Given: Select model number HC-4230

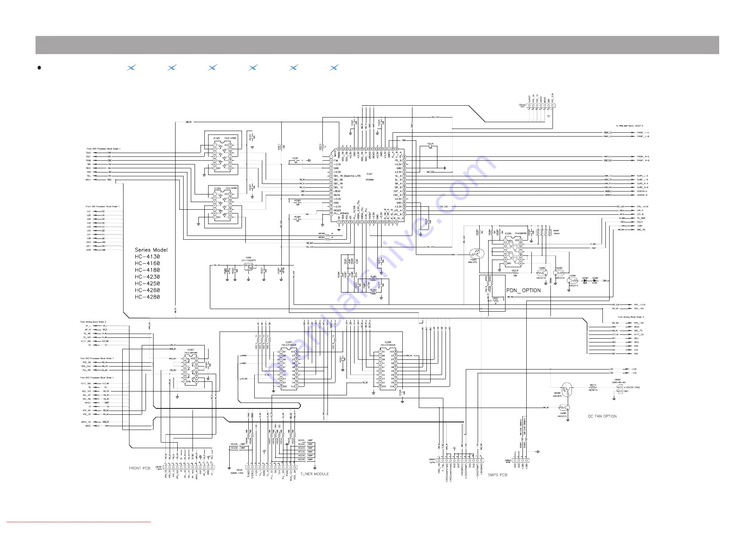Looking at the screenshot, I should [x=147, y=277].
